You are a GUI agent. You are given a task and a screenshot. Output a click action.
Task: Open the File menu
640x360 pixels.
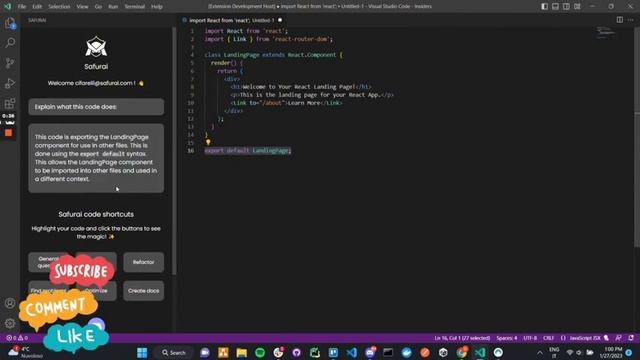tap(22, 7)
